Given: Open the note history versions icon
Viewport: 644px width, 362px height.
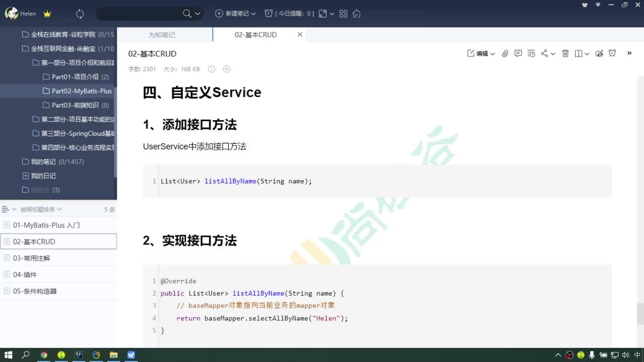Looking at the screenshot, I should (x=531, y=53).
